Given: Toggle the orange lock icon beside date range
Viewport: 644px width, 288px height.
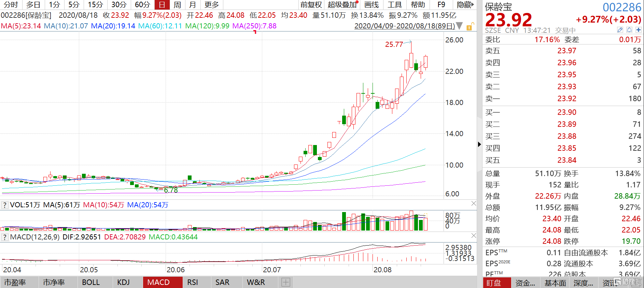Looking at the screenshot, I should [x=470, y=26].
